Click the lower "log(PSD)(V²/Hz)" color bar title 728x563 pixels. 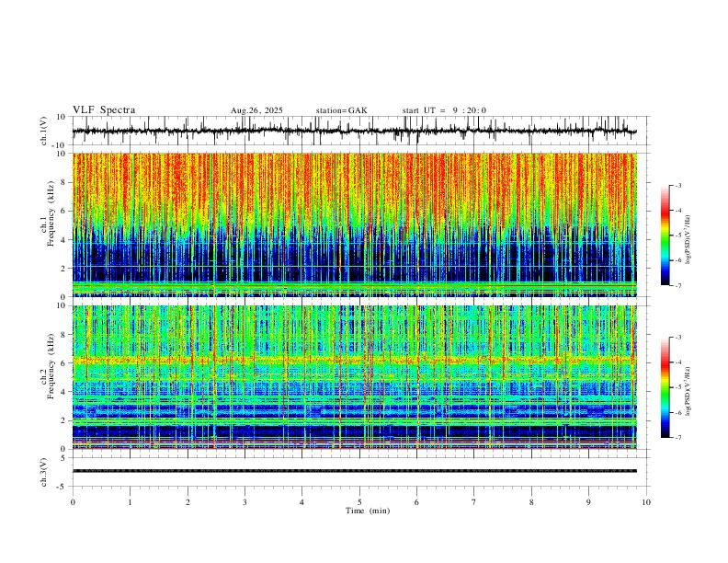pyautogui.click(x=688, y=391)
